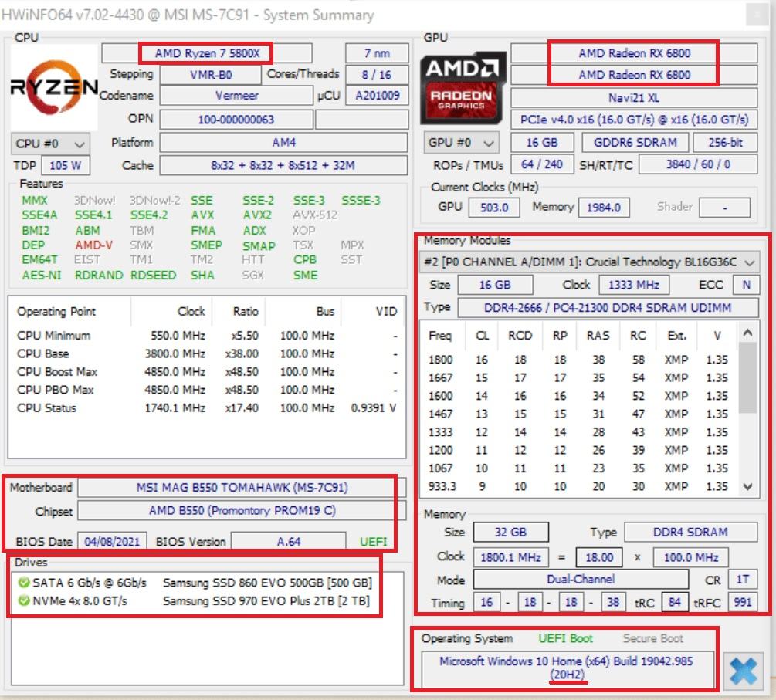Click the timing table scroll up arrow
Screen dimensions: 776x700
(x=747, y=333)
